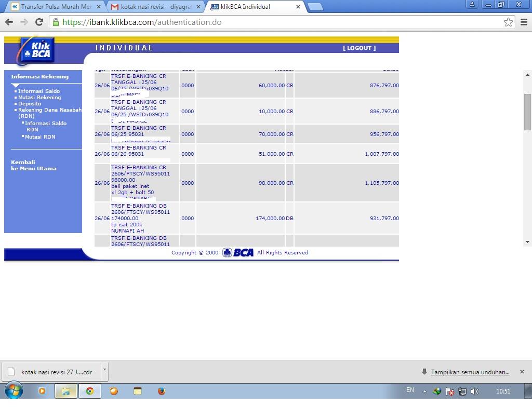Click the taskbar clock showing 10:51

pyautogui.click(x=503, y=391)
